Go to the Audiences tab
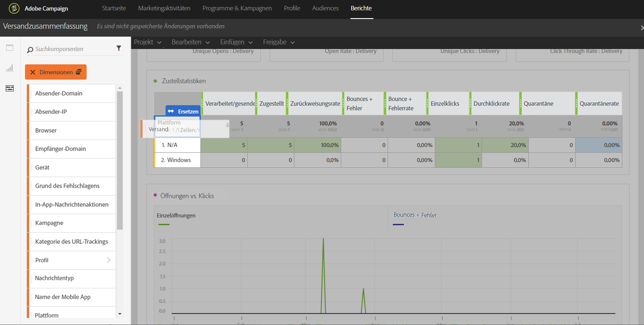The image size is (644, 325). (325, 8)
